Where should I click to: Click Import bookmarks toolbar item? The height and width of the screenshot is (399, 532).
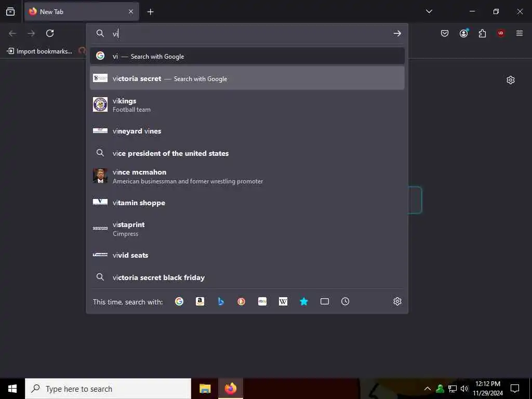[39, 51]
